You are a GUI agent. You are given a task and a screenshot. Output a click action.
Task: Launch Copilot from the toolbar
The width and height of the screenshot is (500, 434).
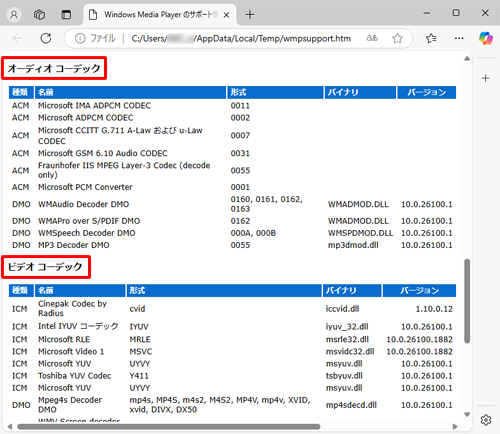(x=486, y=38)
